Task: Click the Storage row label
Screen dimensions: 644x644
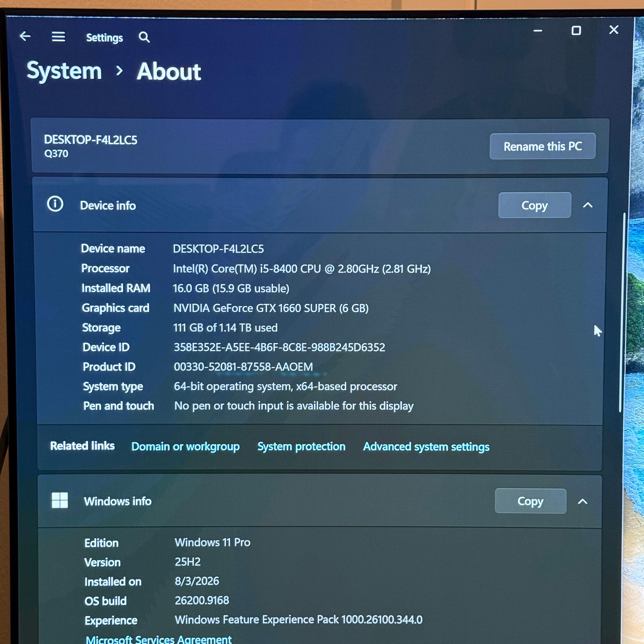Action: click(101, 328)
